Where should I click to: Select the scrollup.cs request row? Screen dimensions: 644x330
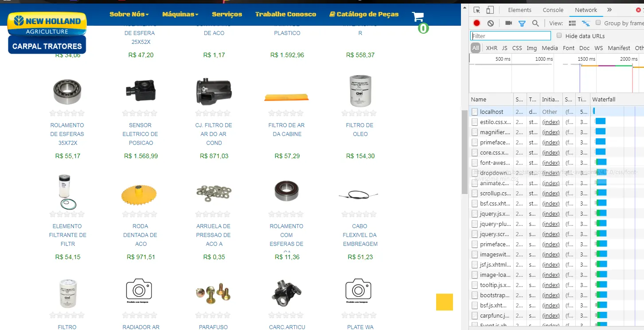point(556,193)
